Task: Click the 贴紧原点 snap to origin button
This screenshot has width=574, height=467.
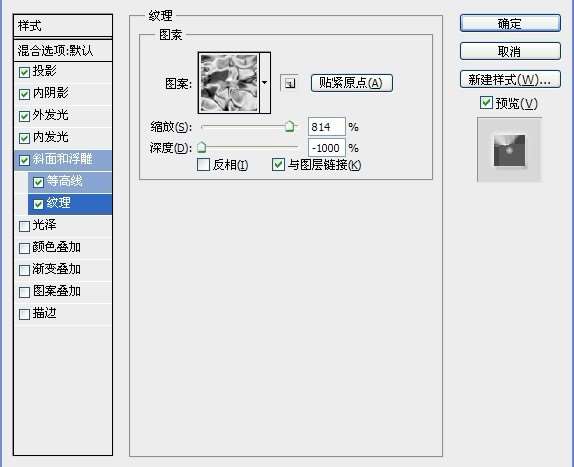Action: [351, 83]
